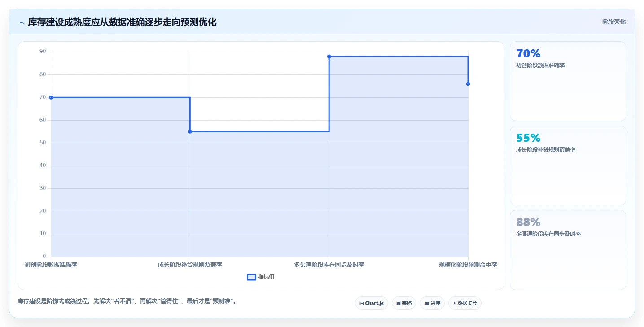
Task: Open the 55% 成长阶段补货规则覆盖率 card
Action: (x=568, y=166)
